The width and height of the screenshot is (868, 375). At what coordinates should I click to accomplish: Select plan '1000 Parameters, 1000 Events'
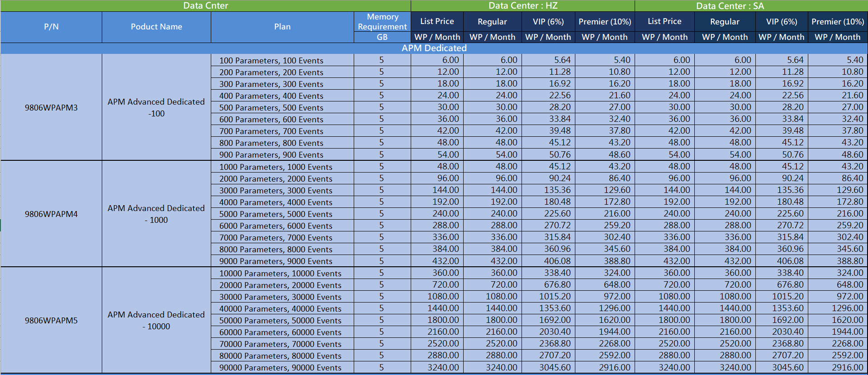[x=282, y=167]
